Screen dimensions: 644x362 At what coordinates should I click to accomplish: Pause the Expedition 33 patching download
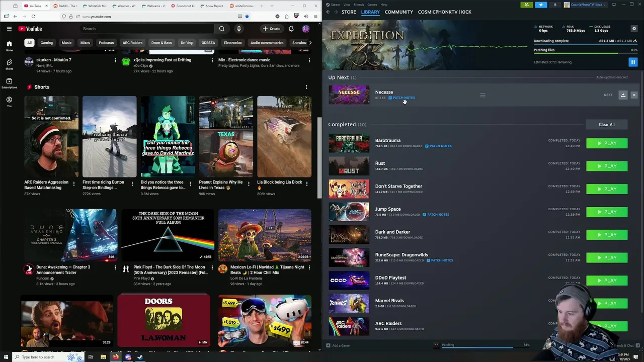pyautogui.click(x=633, y=62)
